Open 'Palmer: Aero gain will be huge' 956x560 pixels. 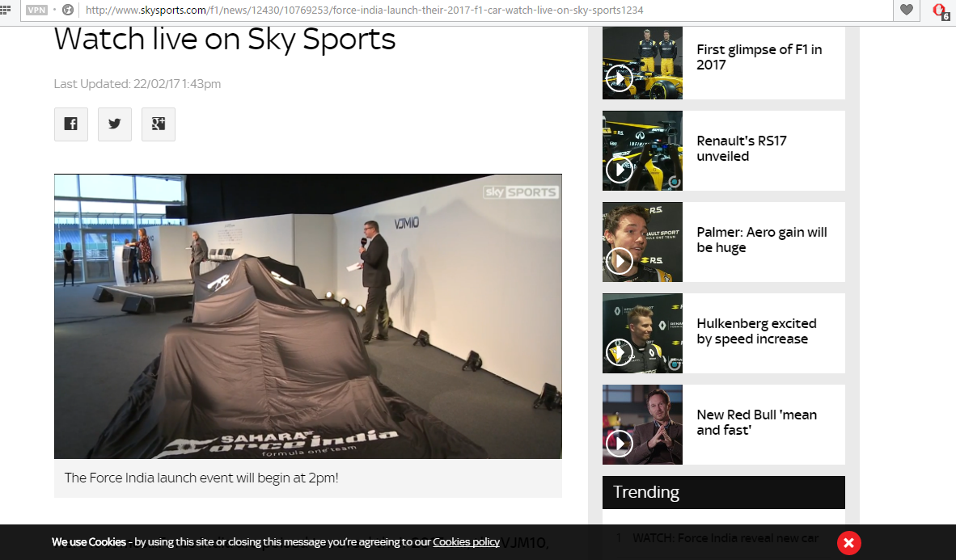pyautogui.click(x=762, y=240)
